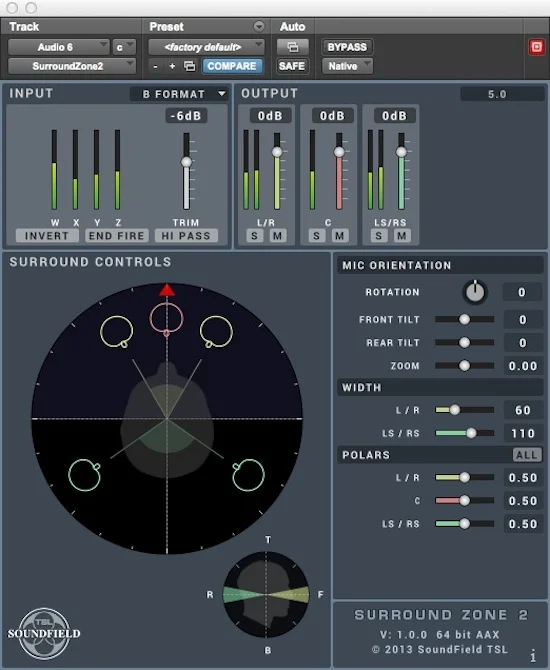Click the Rotation value field
Screen dimensions: 550x670
click(x=522, y=292)
